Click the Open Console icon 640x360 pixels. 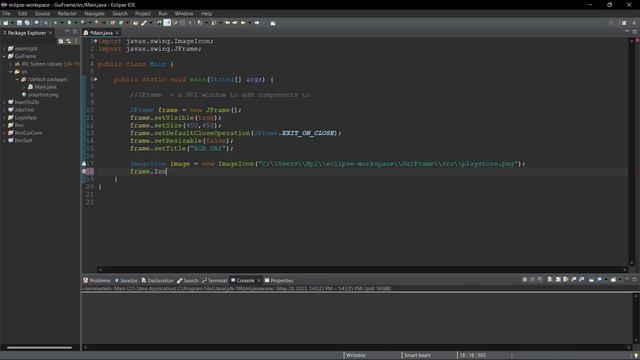(613, 280)
